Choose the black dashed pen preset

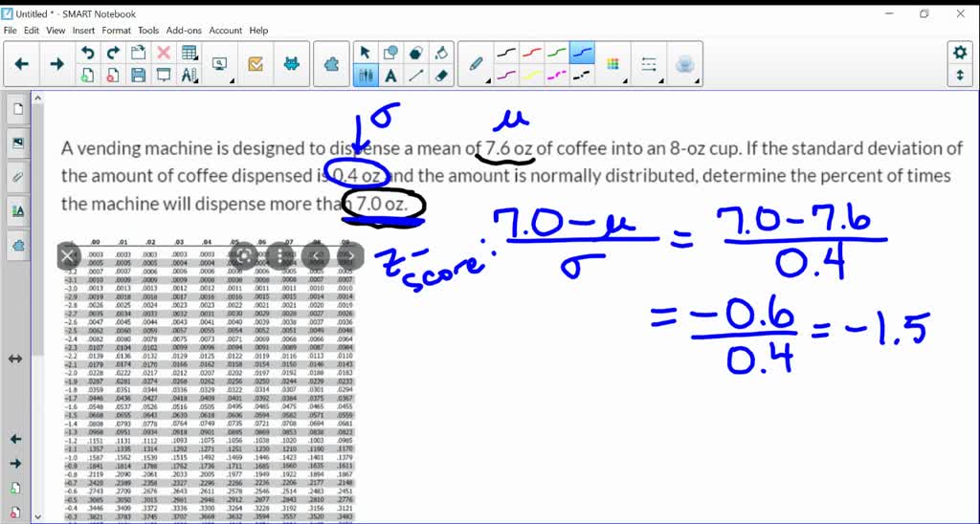point(582,76)
